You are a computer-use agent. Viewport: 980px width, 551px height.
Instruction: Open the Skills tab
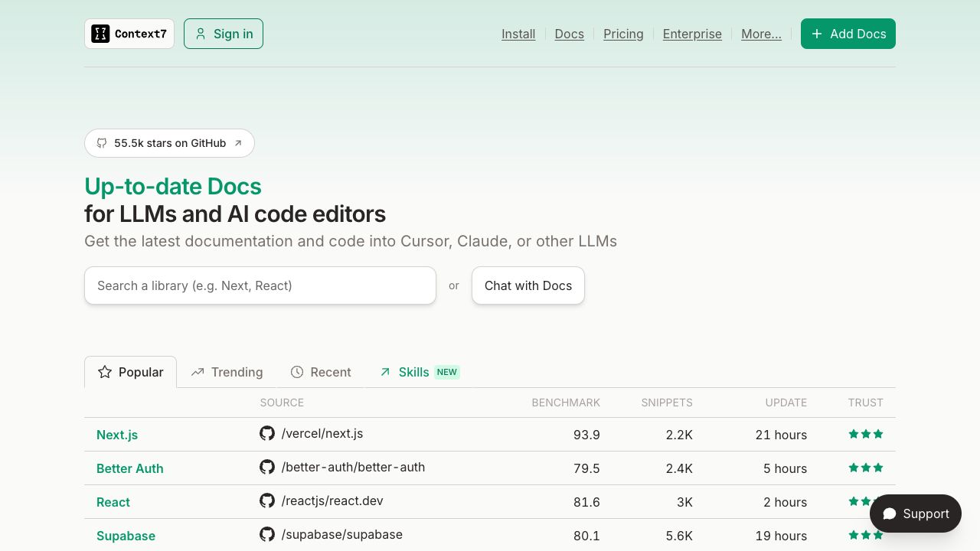(419, 372)
